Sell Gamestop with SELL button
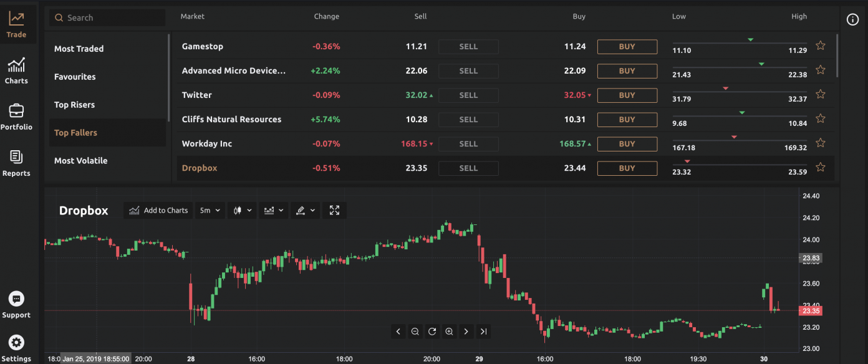 pyautogui.click(x=468, y=46)
